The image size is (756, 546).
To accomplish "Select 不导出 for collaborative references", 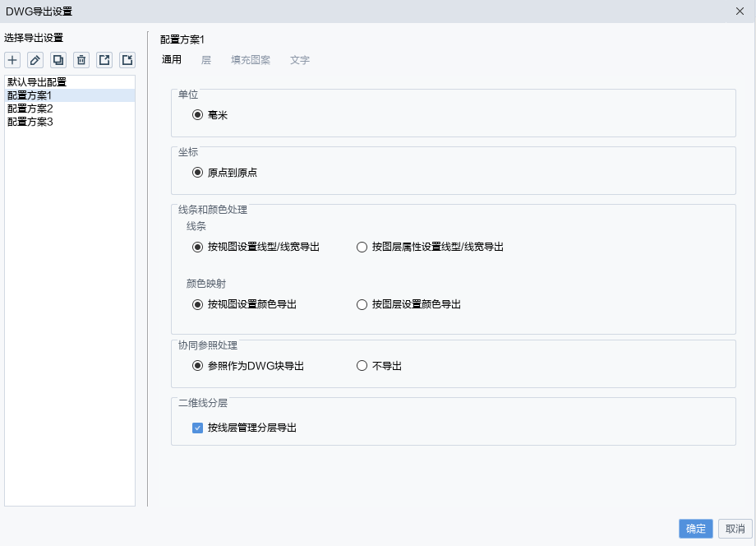I will (362, 366).
